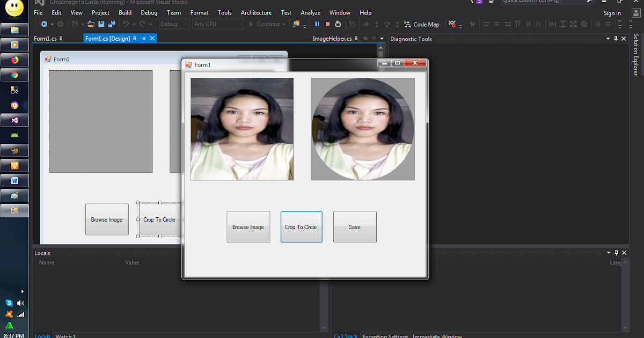Click the Undo arrow icon
644x338 pixels.
pos(126,24)
